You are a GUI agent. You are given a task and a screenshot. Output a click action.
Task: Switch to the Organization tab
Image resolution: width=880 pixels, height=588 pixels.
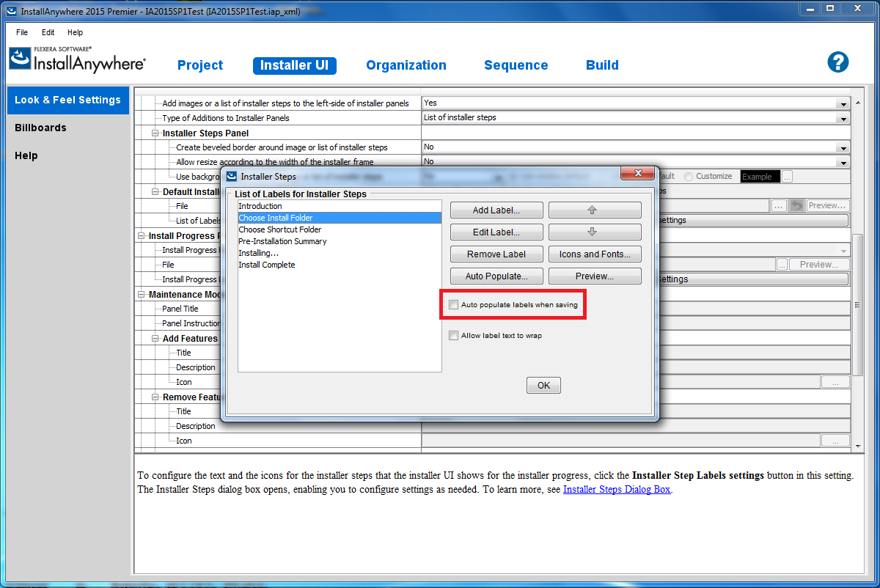[406, 65]
